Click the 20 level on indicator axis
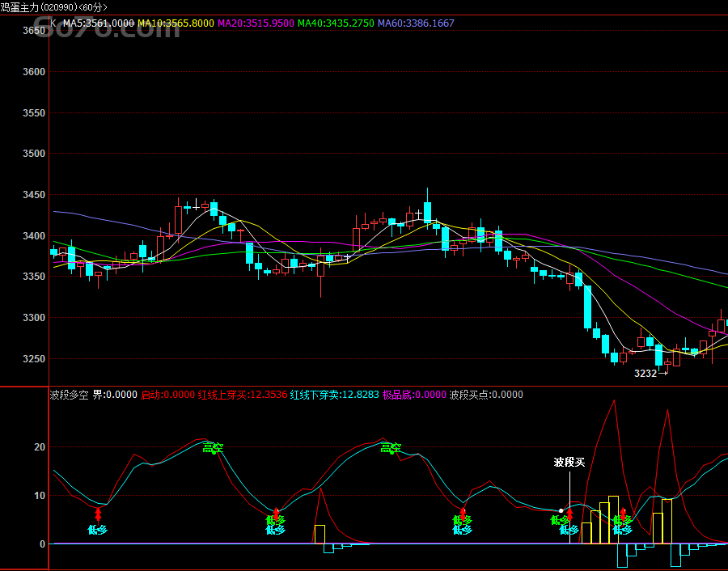The width and height of the screenshot is (728, 571). pos(40,447)
